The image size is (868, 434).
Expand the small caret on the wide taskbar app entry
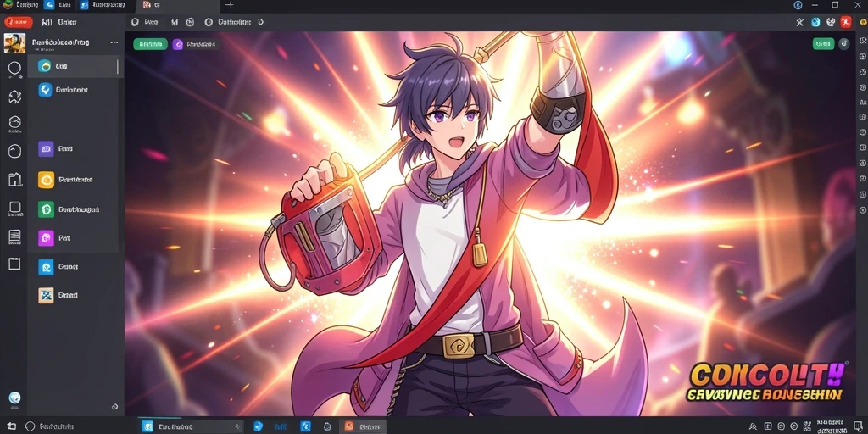[238, 426]
